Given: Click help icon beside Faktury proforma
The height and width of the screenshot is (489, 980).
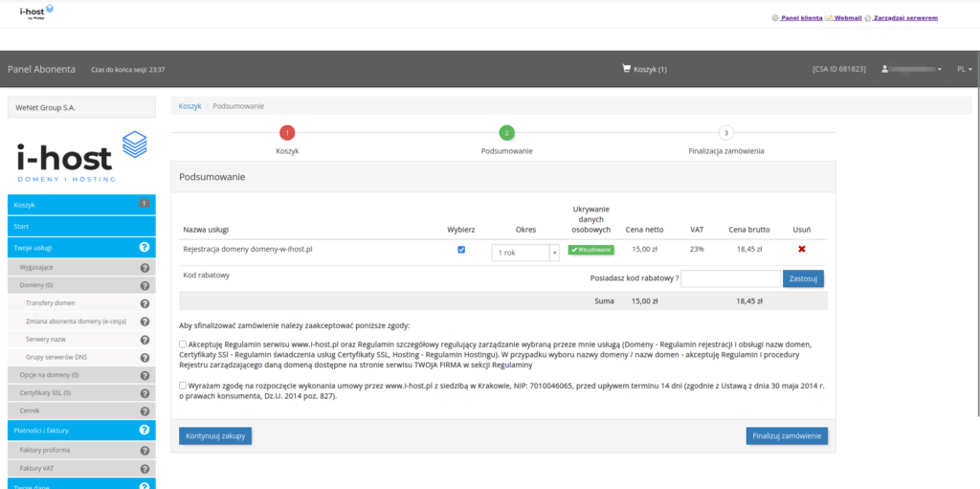Looking at the screenshot, I should pyautogui.click(x=145, y=450).
